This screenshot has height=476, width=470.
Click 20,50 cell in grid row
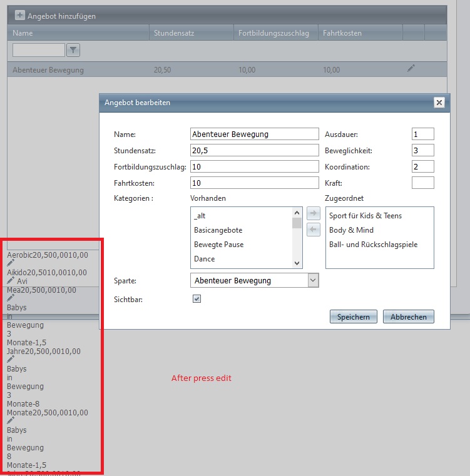click(x=162, y=70)
